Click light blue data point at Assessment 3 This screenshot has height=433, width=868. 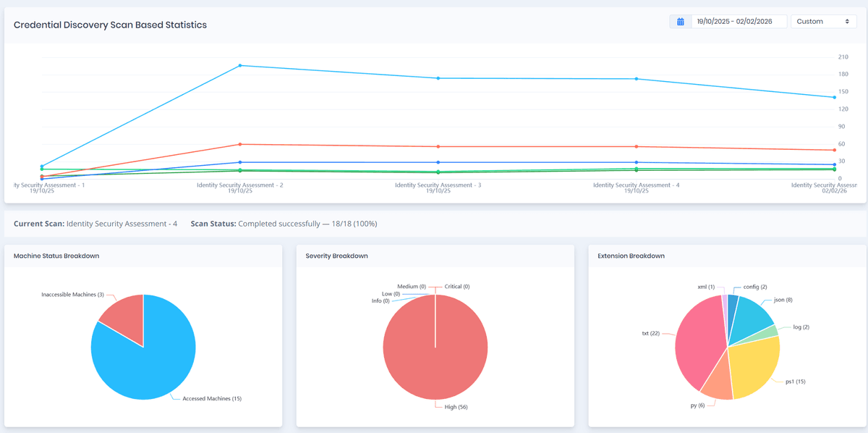pyautogui.click(x=438, y=78)
